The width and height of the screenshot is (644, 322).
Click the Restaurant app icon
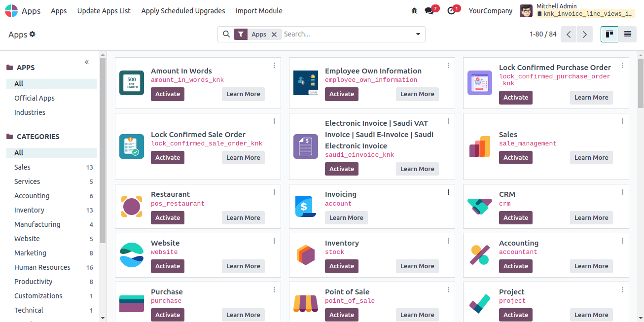pyautogui.click(x=132, y=207)
